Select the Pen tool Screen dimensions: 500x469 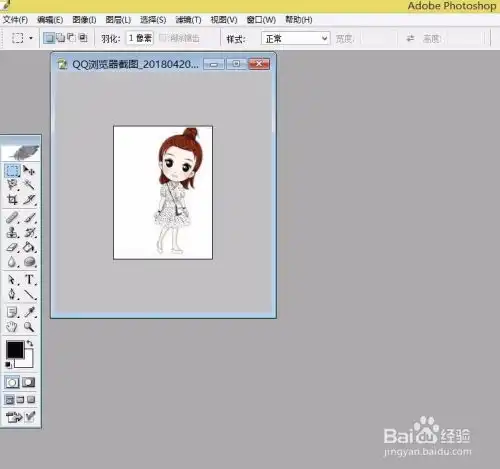12,294
